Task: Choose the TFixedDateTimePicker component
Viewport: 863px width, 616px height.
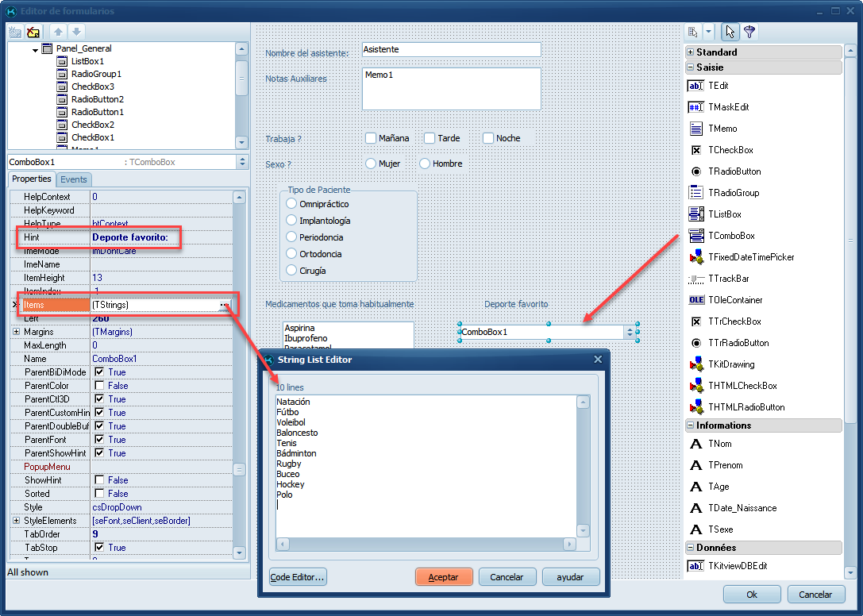Action: coord(696,257)
